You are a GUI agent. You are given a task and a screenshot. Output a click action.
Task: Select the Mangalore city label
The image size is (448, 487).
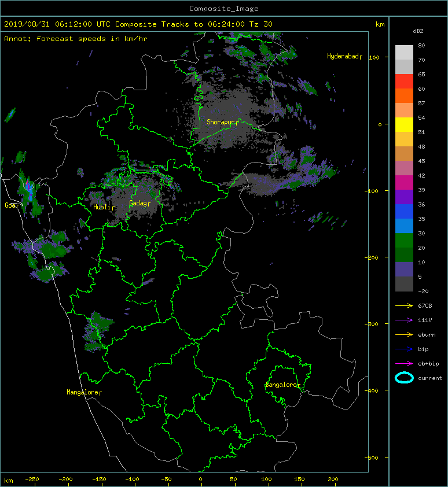click(83, 392)
